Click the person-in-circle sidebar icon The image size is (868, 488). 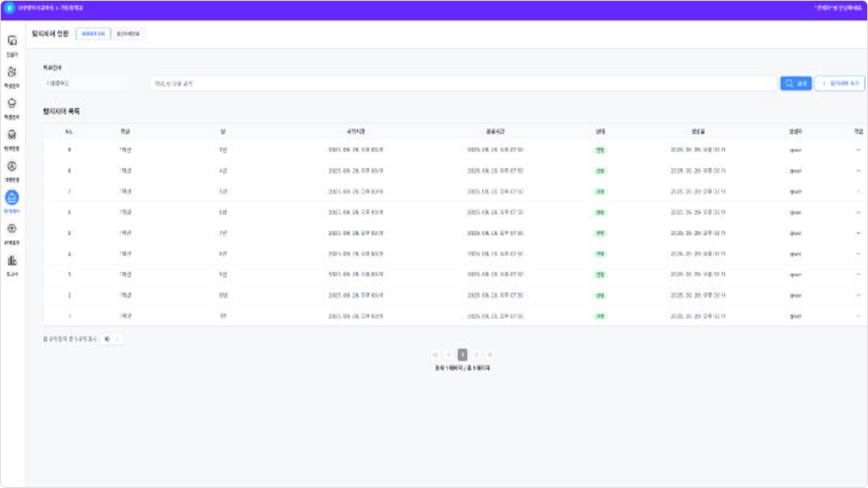pyautogui.click(x=12, y=166)
